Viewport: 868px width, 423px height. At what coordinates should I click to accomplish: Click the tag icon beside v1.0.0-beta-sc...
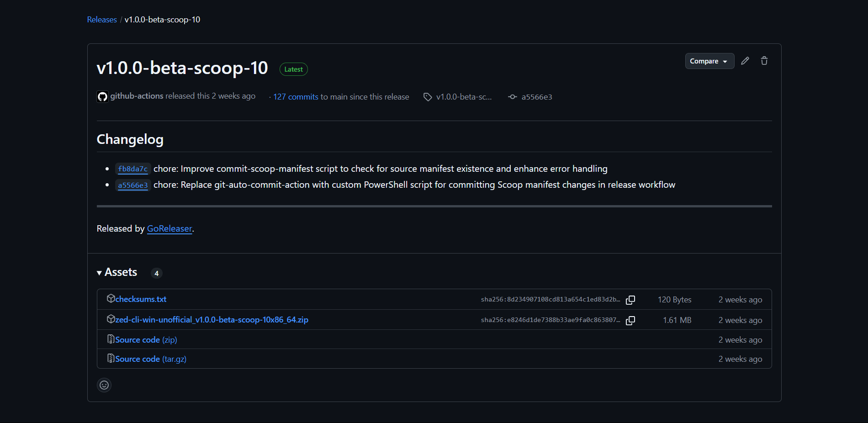(x=428, y=97)
